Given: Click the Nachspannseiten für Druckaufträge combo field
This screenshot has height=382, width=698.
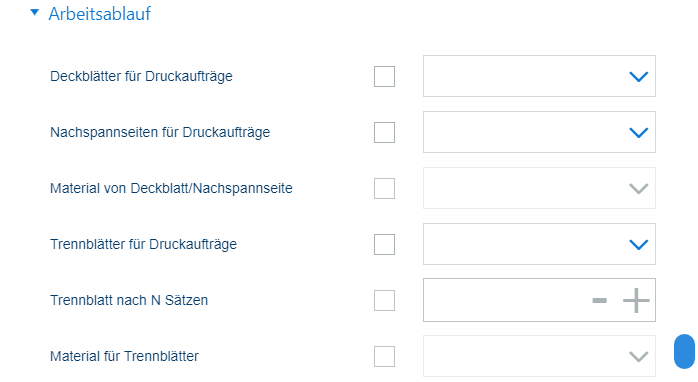Looking at the screenshot, I should [x=539, y=132].
